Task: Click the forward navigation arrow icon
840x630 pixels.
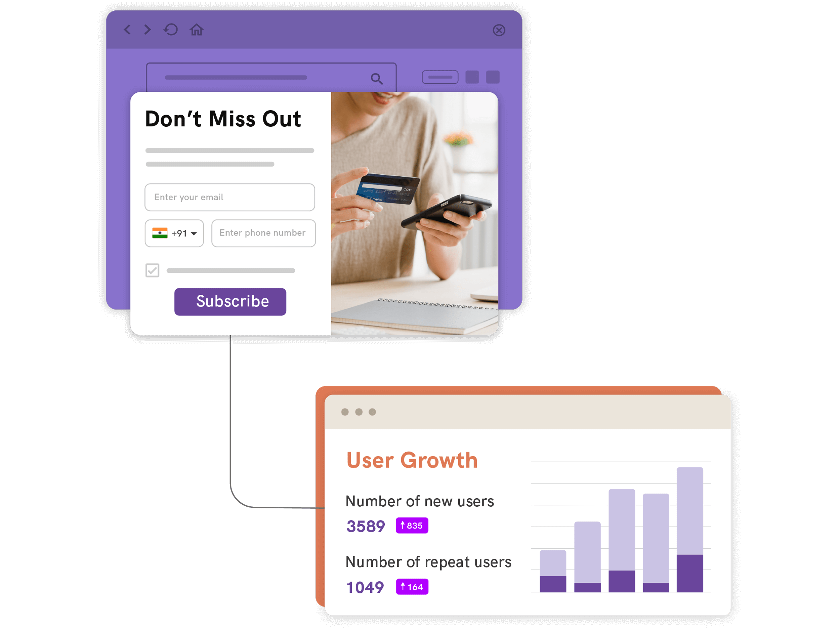Action: pyautogui.click(x=147, y=31)
